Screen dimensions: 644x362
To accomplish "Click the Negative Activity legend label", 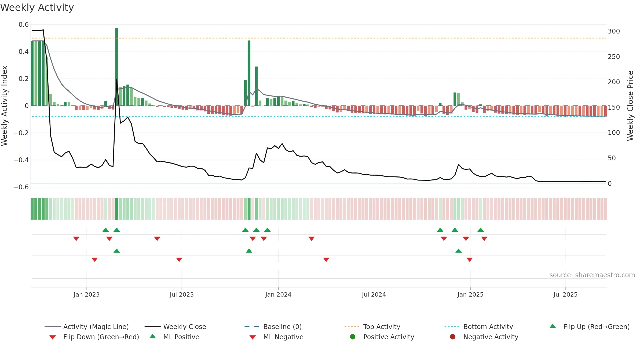I will [491, 337].
